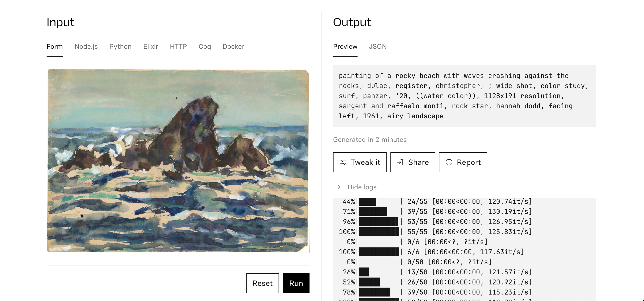The image size is (644, 301).
Task: Click the generated caption text box
Action: (x=464, y=96)
